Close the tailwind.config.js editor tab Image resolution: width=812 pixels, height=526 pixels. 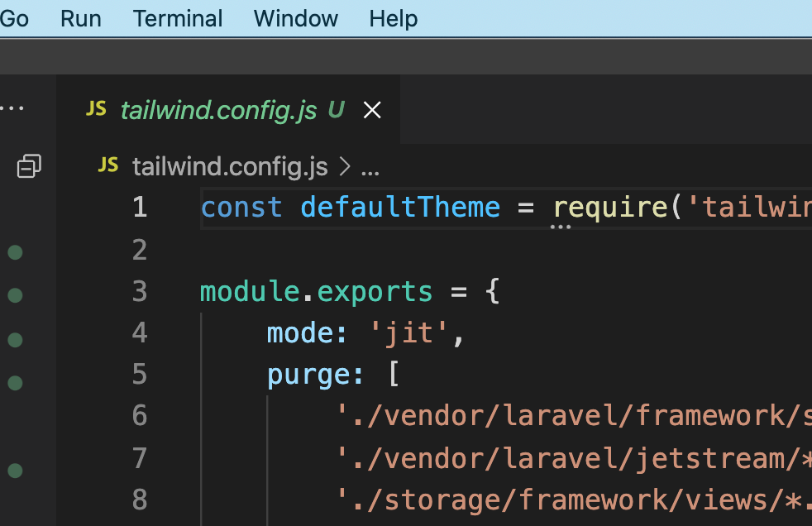pos(372,109)
